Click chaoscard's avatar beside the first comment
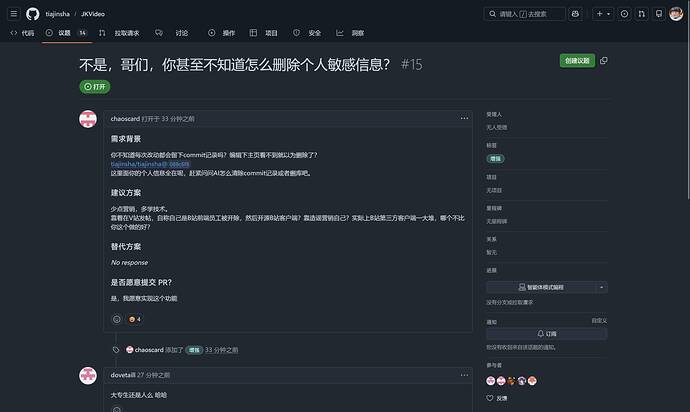 tap(88, 119)
